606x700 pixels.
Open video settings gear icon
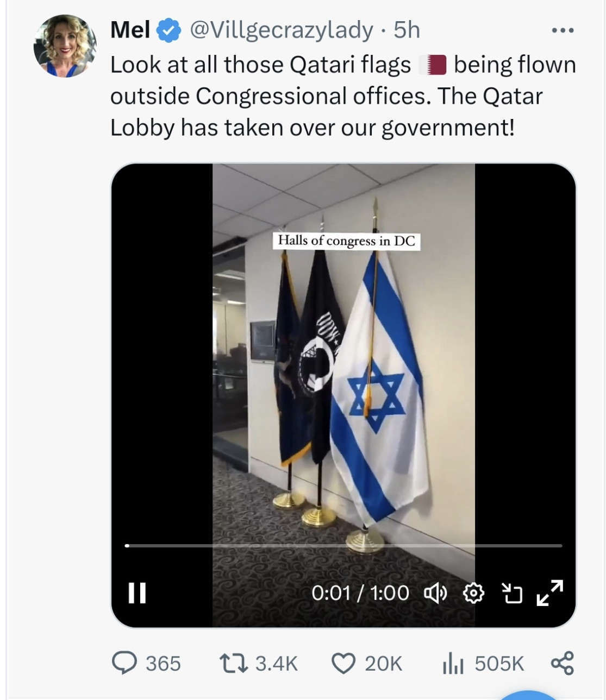tap(473, 593)
